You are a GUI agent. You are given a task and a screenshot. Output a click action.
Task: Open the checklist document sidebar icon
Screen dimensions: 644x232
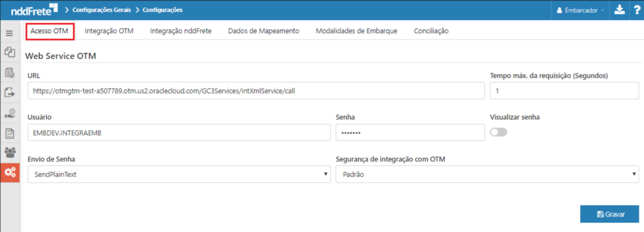click(9, 73)
